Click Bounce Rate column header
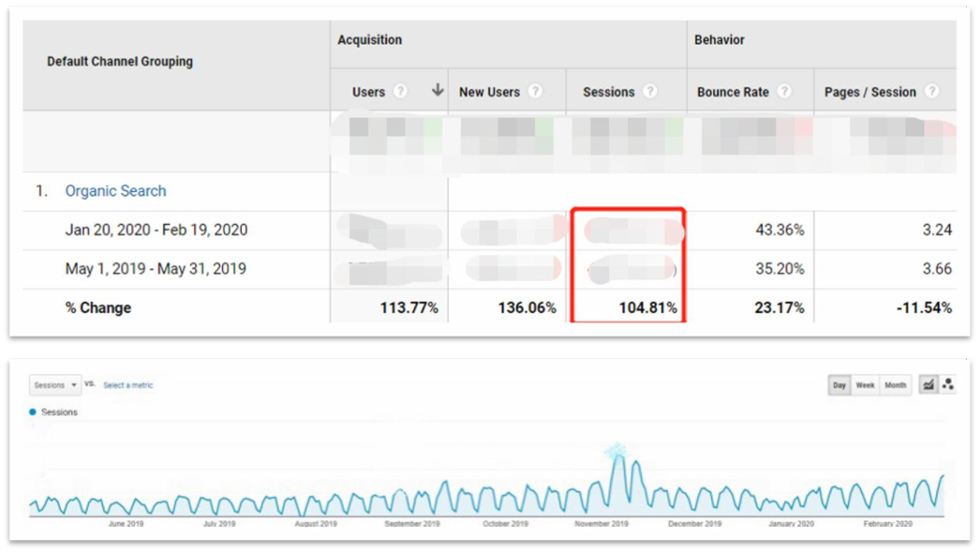 tap(733, 92)
